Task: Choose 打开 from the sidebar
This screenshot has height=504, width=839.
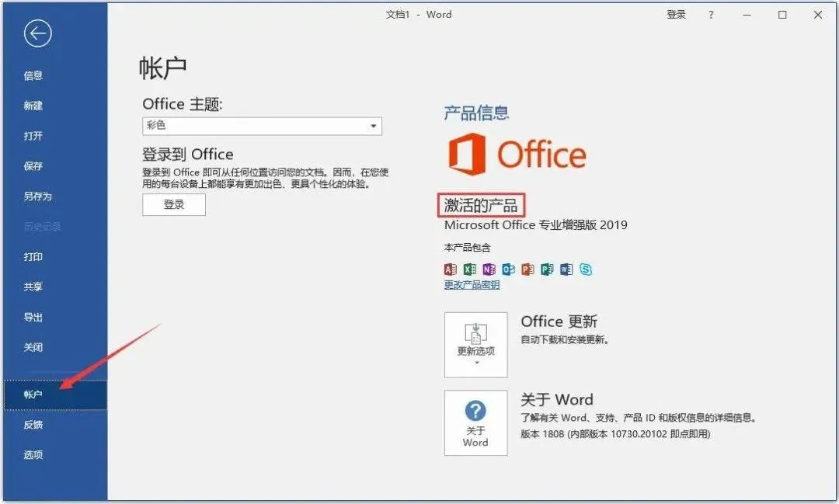Action: click(33, 136)
